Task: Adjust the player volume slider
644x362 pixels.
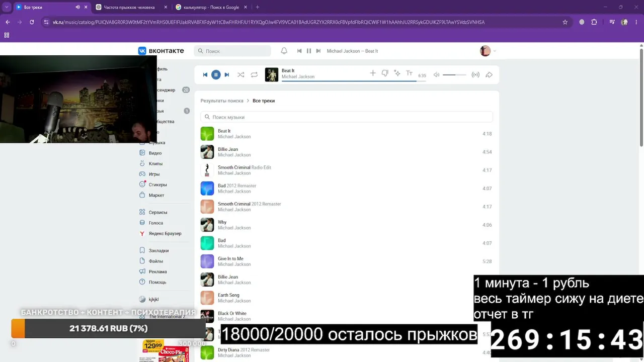Action: pos(454,75)
